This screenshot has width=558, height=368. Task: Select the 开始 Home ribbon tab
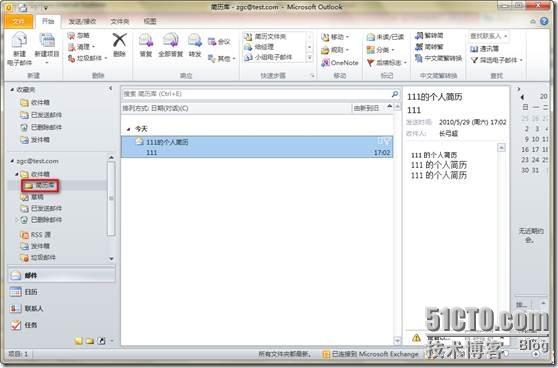(48, 21)
